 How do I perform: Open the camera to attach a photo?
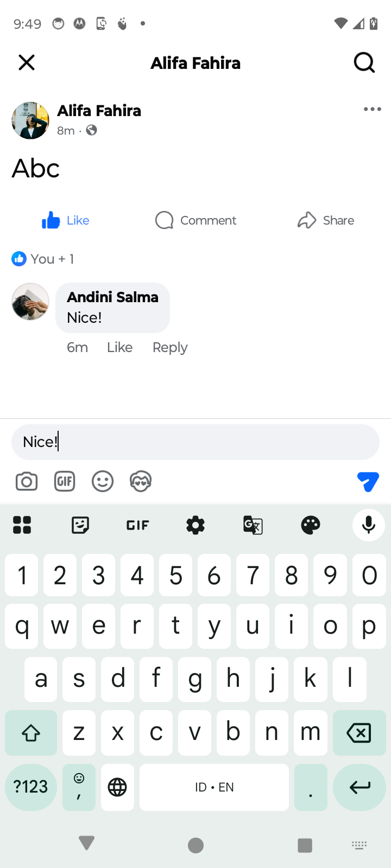click(27, 481)
